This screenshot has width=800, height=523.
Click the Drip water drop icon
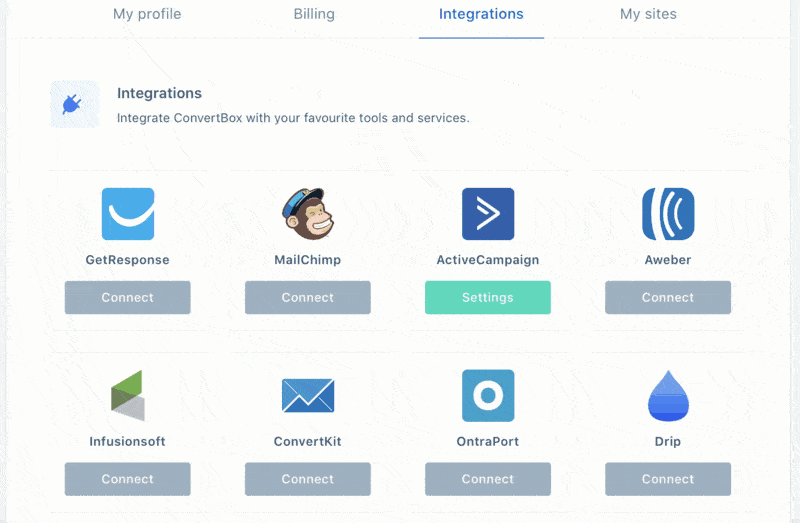pyautogui.click(x=668, y=395)
